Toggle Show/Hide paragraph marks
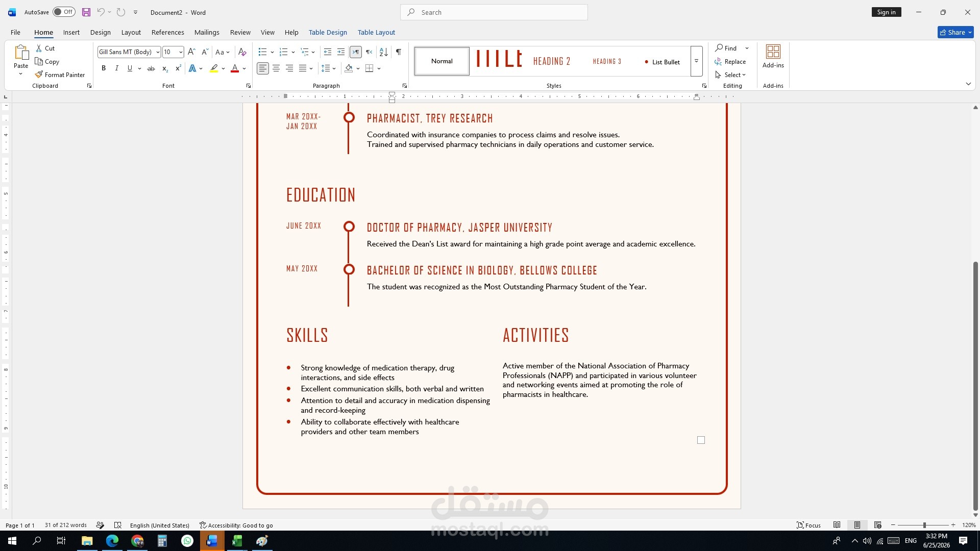Screen dimensions: 980x551 tap(399, 52)
